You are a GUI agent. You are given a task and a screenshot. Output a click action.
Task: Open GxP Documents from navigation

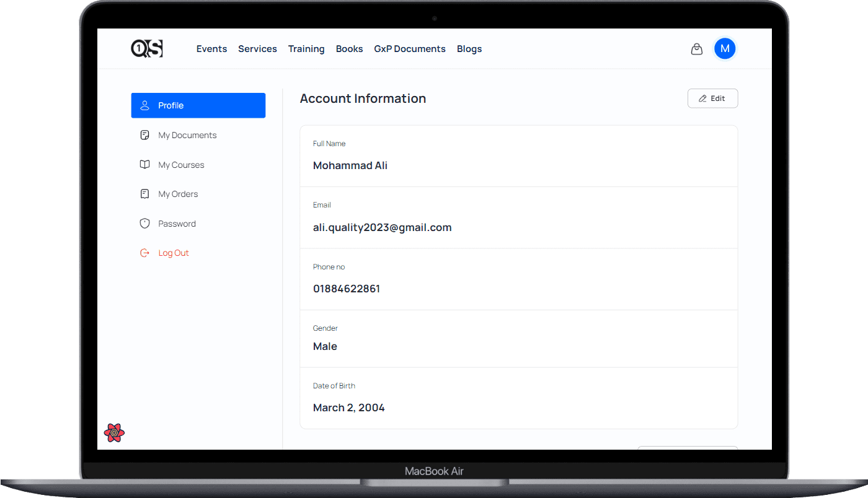pos(410,49)
